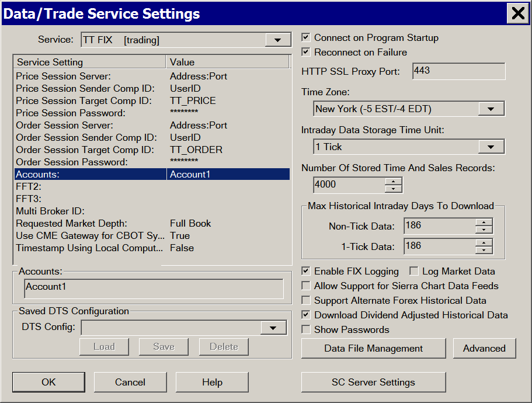Close the Data/Trade Service Settings dialog
This screenshot has width=532, height=403.
click(518, 13)
